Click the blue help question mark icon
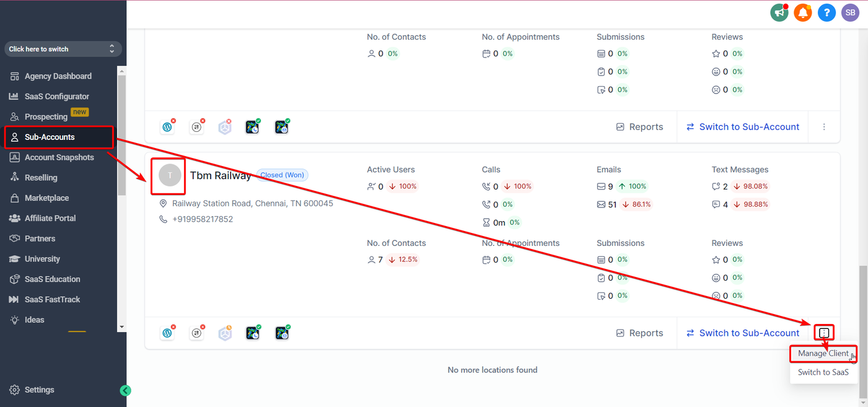 pyautogui.click(x=826, y=12)
